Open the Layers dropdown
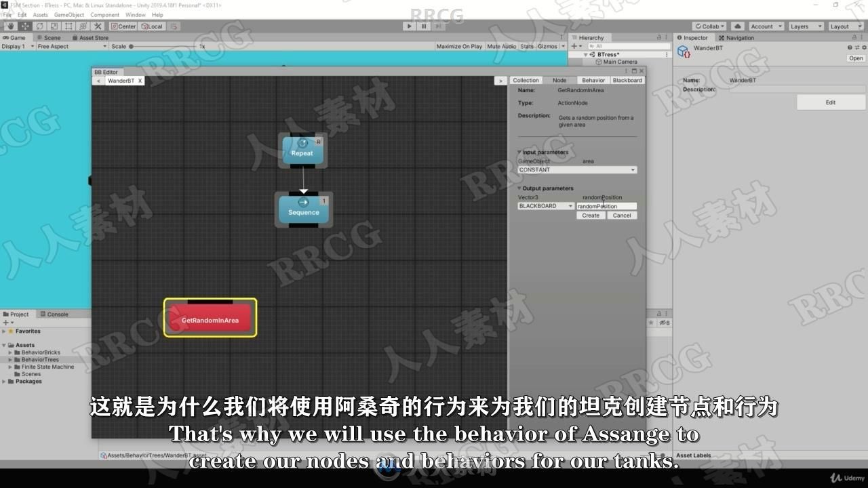 point(806,26)
